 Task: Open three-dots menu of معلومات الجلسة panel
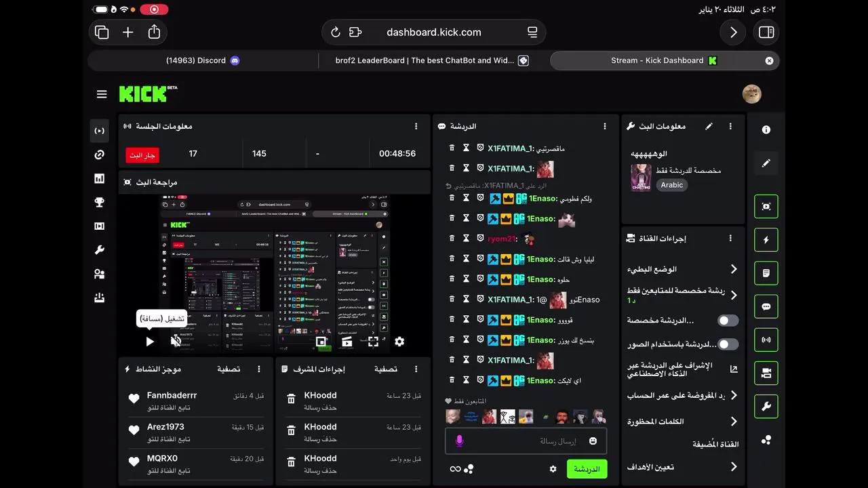[416, 126]
